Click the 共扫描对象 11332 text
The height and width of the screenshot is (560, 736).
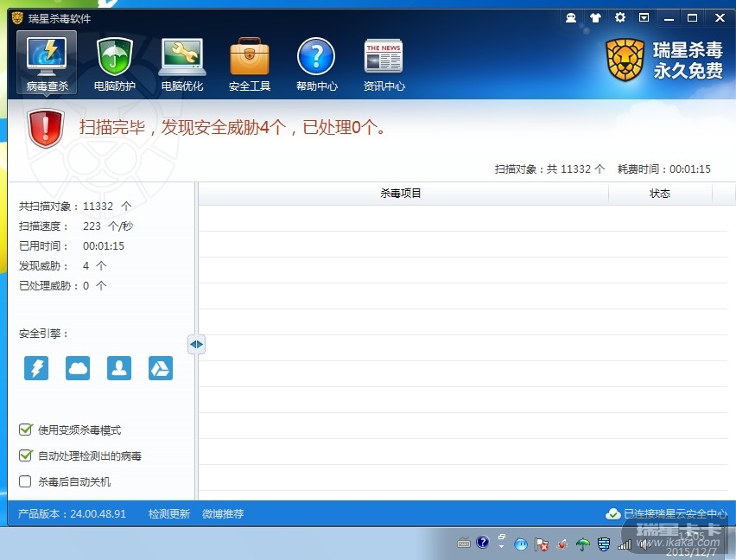click(75, 206)
